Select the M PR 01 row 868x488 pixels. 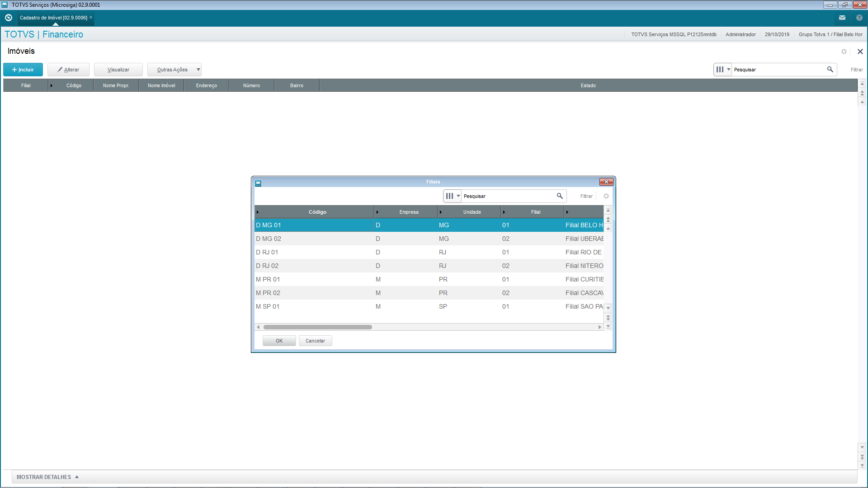click(x=268, y=279)
